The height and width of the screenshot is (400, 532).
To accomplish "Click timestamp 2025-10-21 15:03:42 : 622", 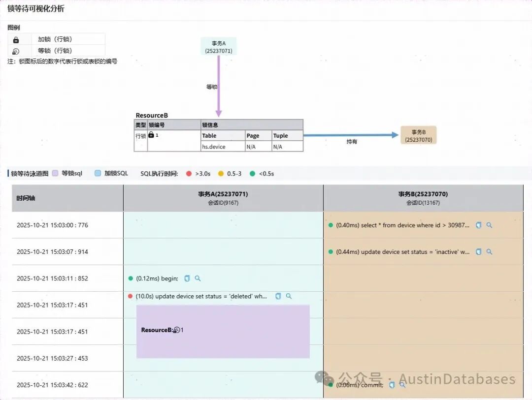I will point(52,385).
